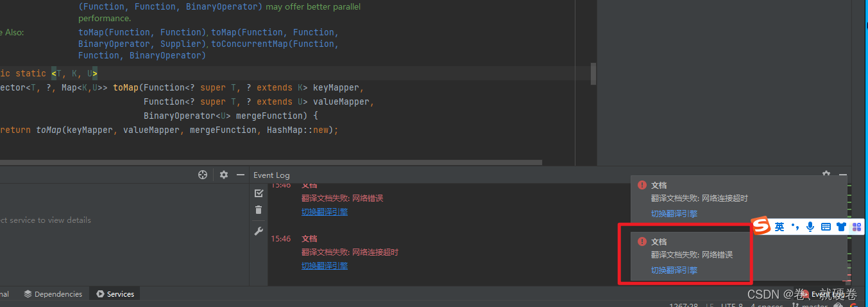Click 切换翻译引擎 link under 网络错误 log entry
Screen dimensions: 868x307
[325, 211]
